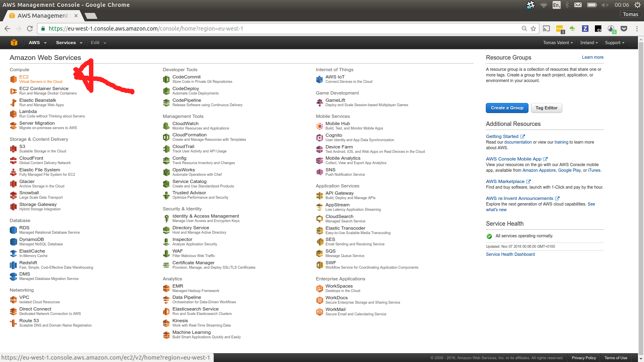Expand the Support dropdown menu
The height and width of the screenshot is (362, 644).
[615, 43]
